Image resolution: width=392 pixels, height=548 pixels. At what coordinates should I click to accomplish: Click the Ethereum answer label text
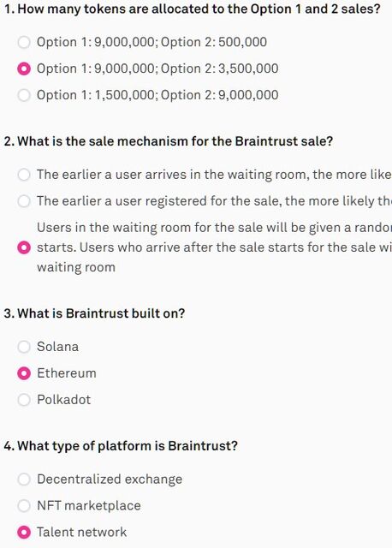67,373
